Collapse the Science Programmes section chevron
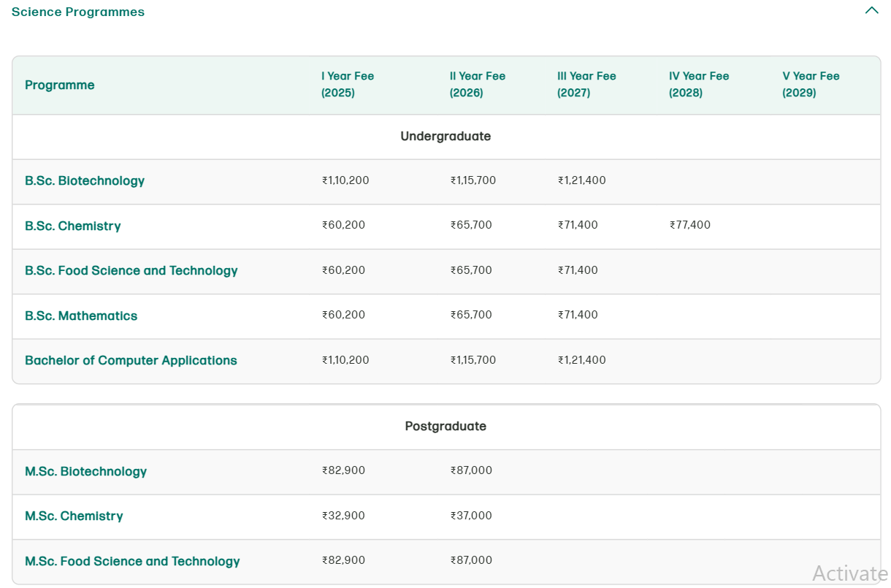The height and width of the screenshot is (588, 891). (871, 10)
